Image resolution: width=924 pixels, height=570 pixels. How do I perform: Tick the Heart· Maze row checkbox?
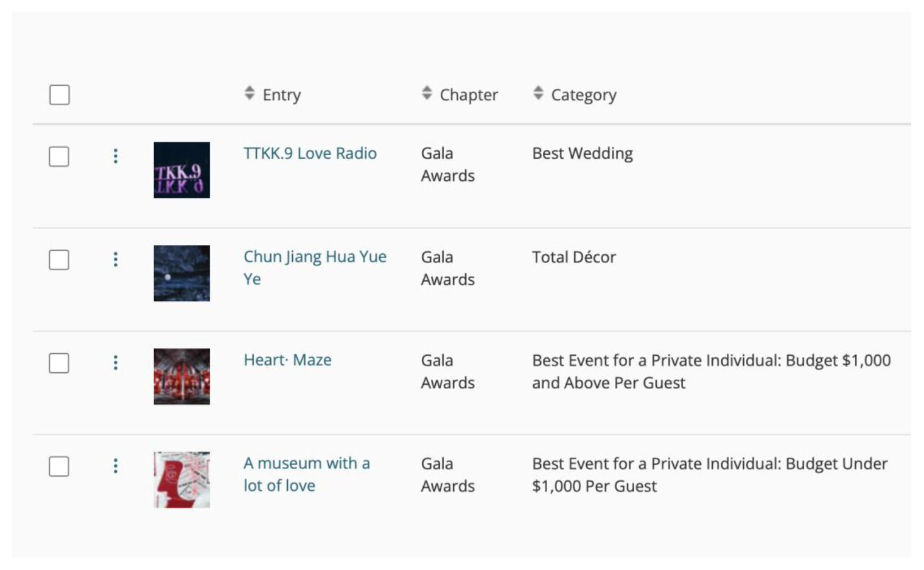(59, 363)
